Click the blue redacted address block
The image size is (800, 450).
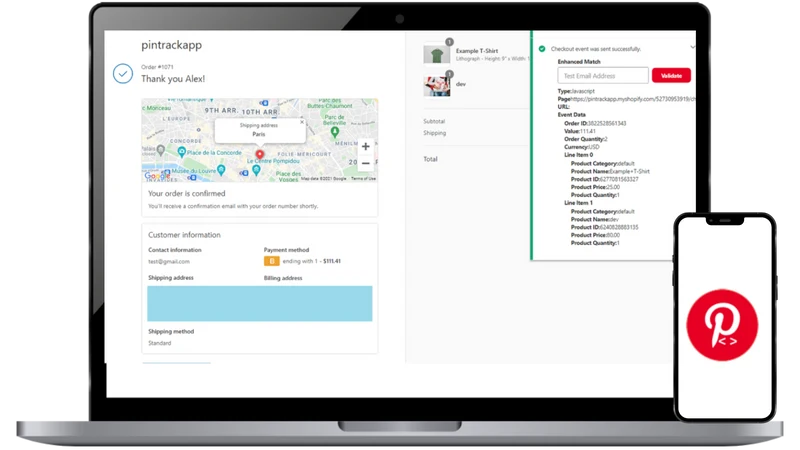(260, 304)
